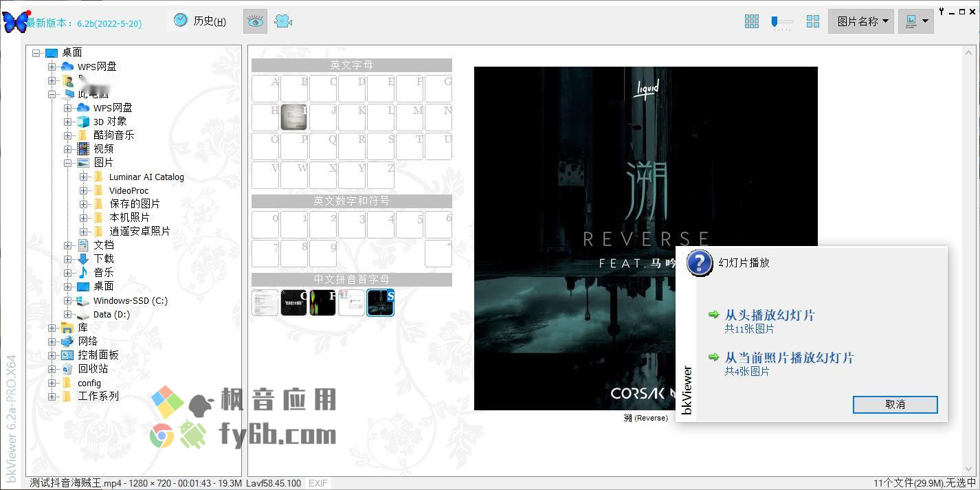This screenshot has width=980, height=490.
Task: Open the thumbnail in letter I cell
Action: click(294, 118)
